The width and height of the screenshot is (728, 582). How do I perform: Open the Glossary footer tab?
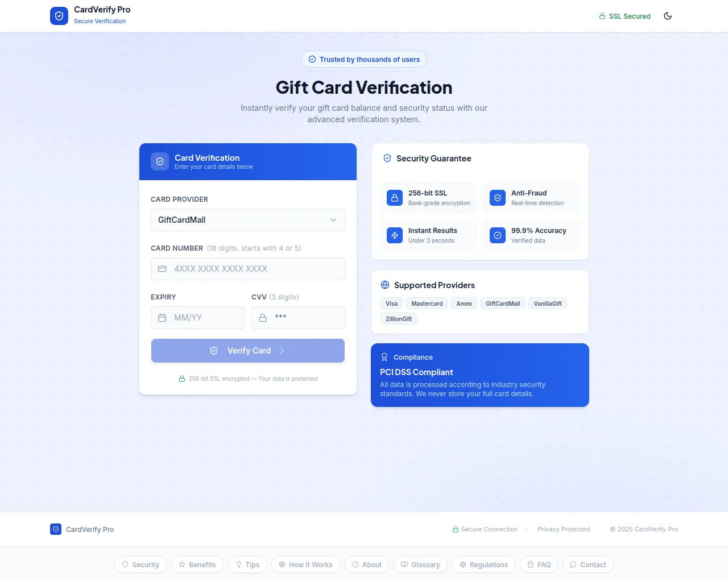pyautogui.click(x=420, y=564)
